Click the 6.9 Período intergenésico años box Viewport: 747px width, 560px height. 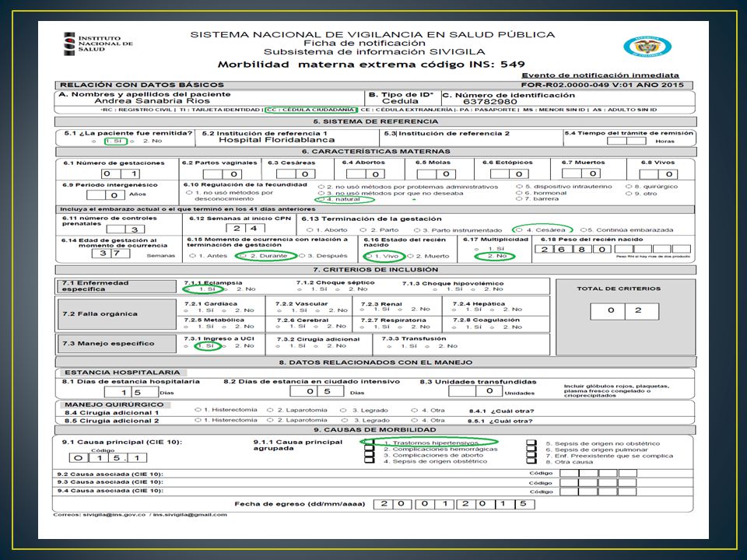point(106,194)
